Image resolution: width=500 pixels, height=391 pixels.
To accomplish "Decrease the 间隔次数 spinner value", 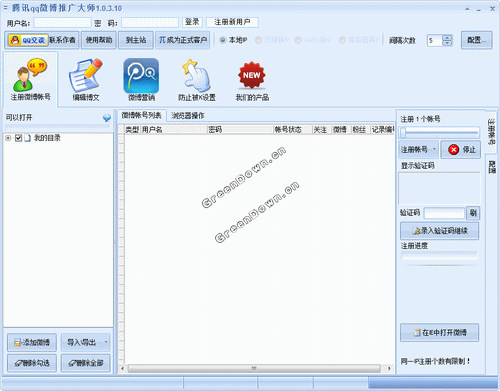I will [x=447, y=43].
